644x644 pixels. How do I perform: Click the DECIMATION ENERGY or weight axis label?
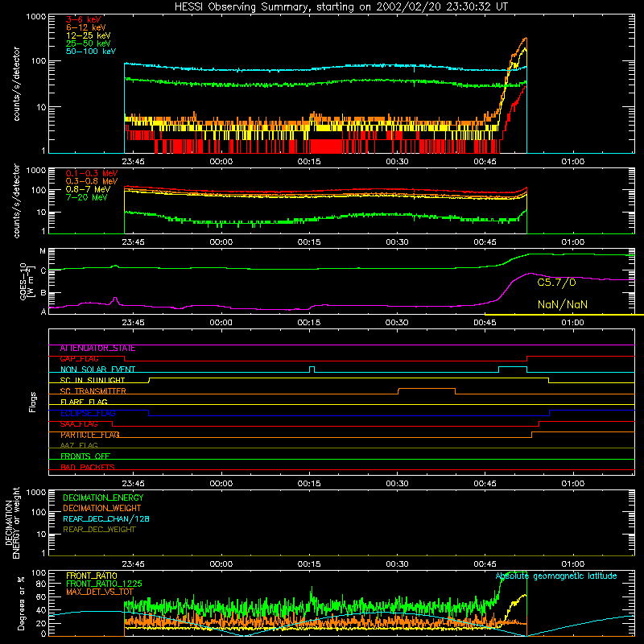(13, 522)
